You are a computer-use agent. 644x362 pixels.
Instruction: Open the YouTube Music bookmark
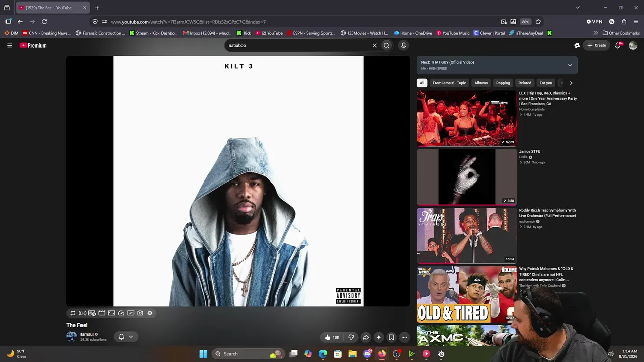pos(453,33)
